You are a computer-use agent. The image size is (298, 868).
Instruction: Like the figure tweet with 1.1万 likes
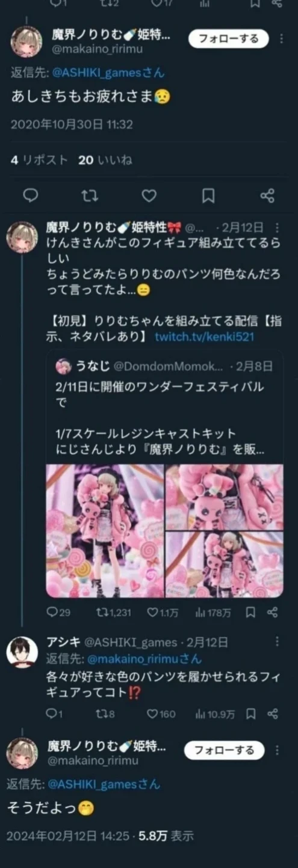tap(163, 613)
